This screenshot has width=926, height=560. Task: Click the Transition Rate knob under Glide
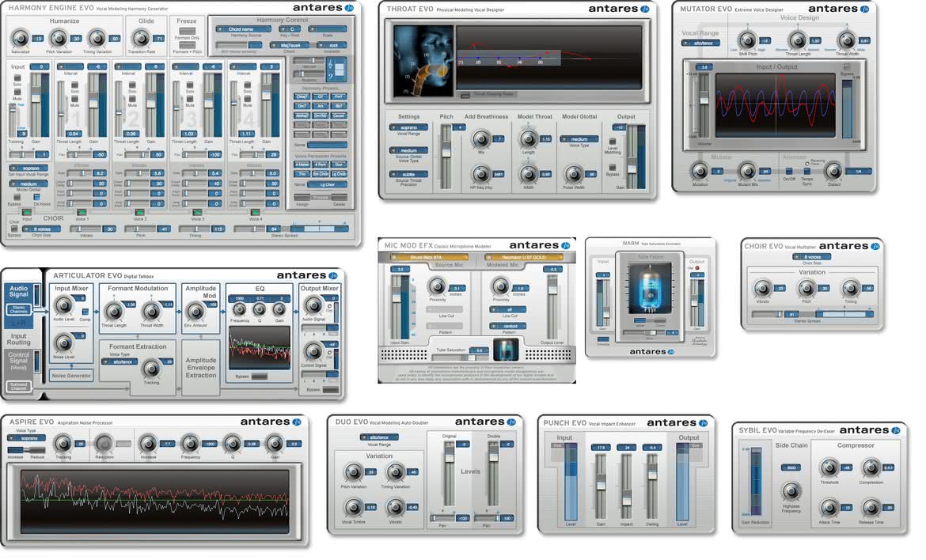tap(141, 39)
